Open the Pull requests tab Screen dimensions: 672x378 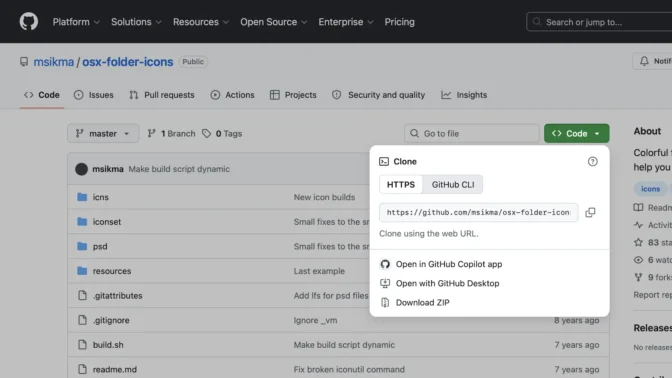162,95
